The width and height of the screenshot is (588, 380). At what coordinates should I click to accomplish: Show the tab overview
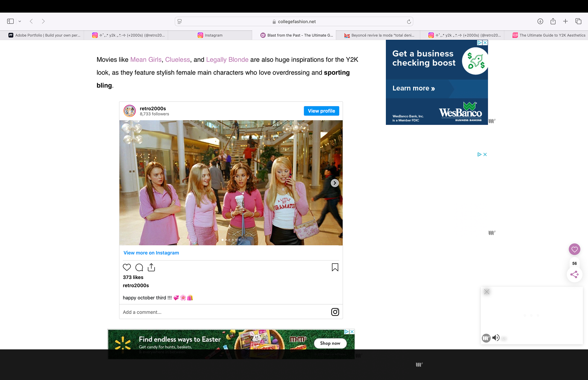point(578,21)
